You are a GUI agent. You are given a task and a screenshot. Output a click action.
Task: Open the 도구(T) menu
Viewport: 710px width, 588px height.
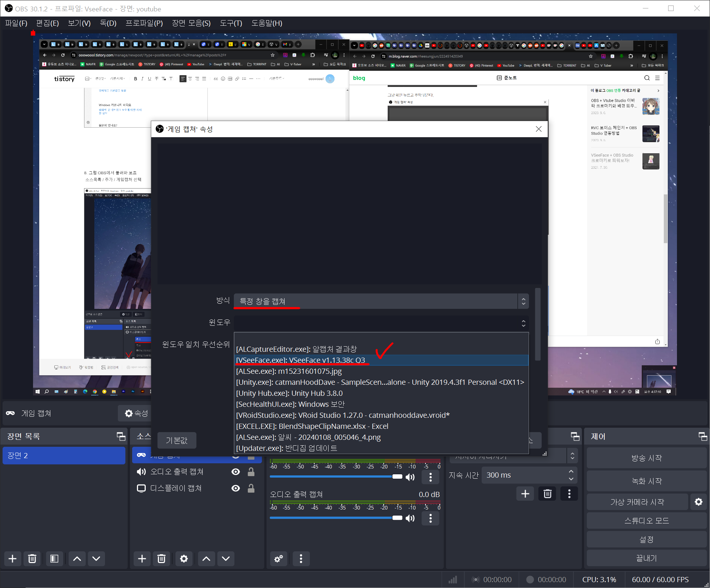(x=231, y=23)
